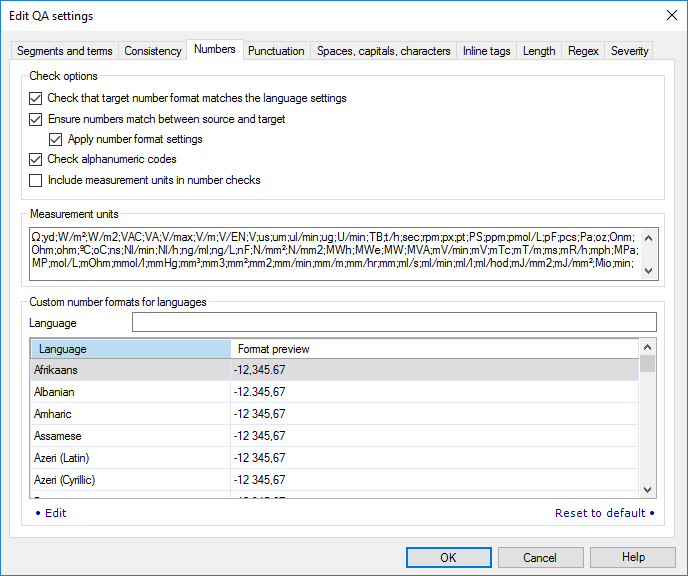Click the Edit link below the list
Screen dimensions: 688x576
55,513
